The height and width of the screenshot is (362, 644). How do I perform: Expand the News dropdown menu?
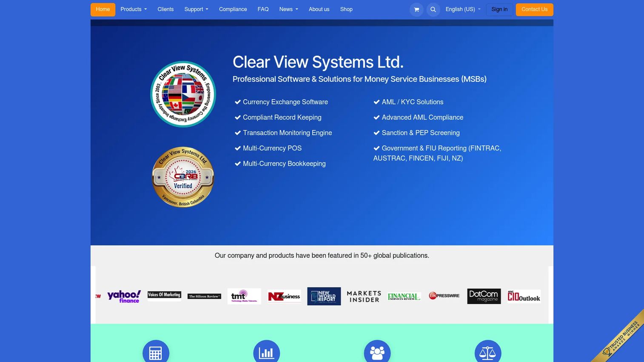(288, 9)
